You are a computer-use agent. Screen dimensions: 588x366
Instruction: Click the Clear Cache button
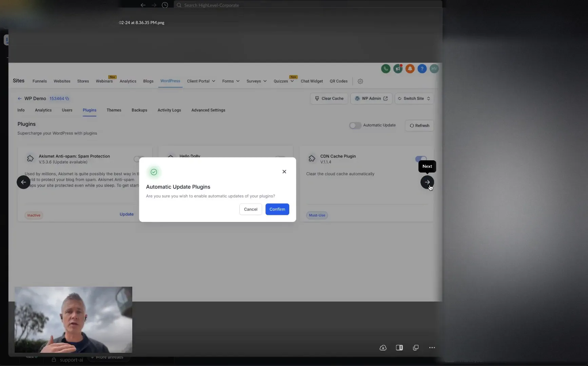pos(329,99)
